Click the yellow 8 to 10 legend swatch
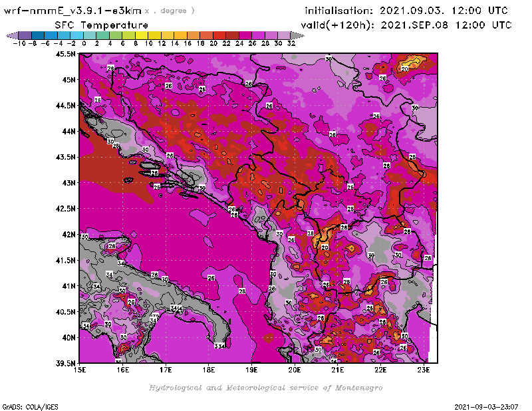Screen dimensions: 532x411 (x=142, y=36)
